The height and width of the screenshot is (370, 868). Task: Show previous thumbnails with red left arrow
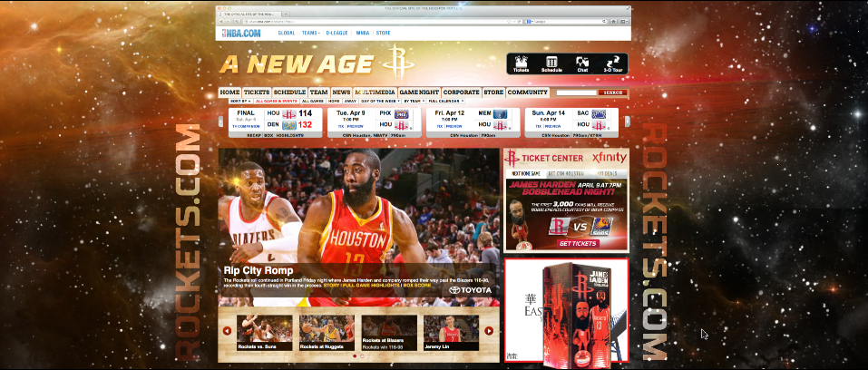pyautogui.click(x=227, y=331)
